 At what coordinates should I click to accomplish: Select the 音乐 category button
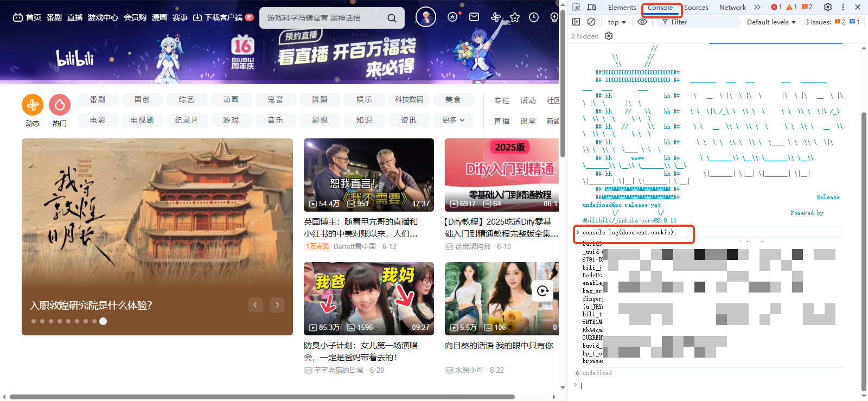[276, 120]
